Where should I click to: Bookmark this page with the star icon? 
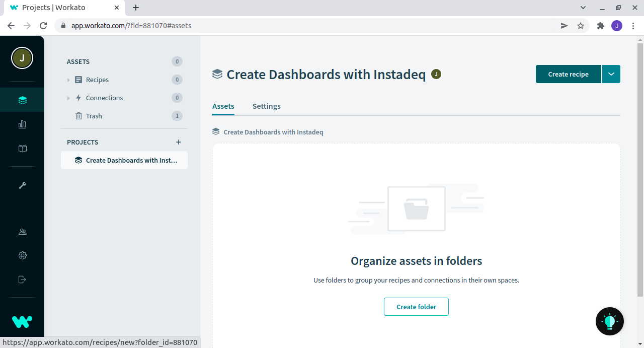[581, 26]
